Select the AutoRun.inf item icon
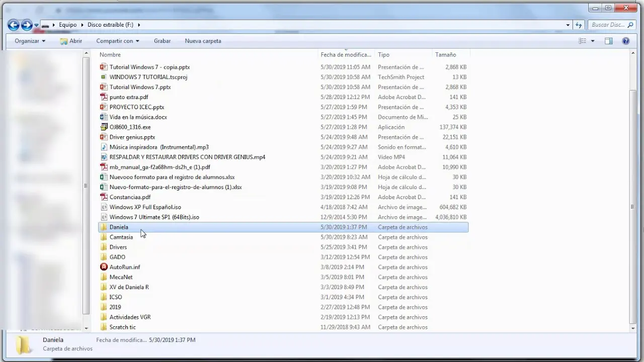644x362 pixels. tap(104, 267)
